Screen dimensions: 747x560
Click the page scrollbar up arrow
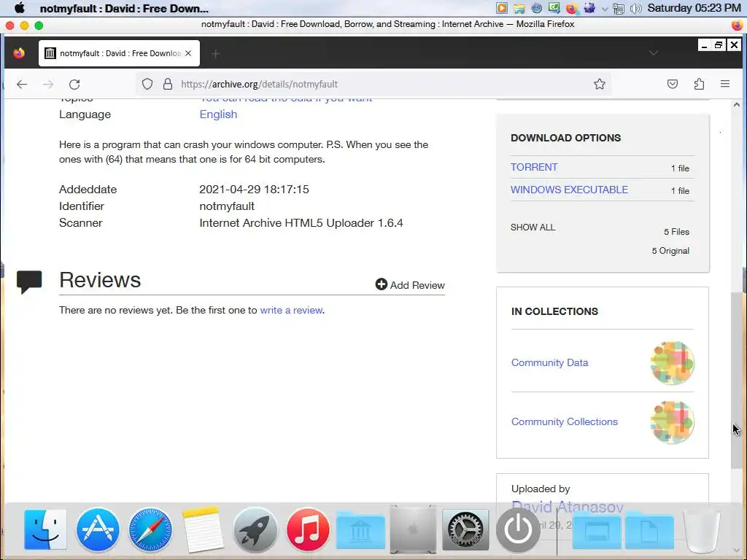pos(737,105)
